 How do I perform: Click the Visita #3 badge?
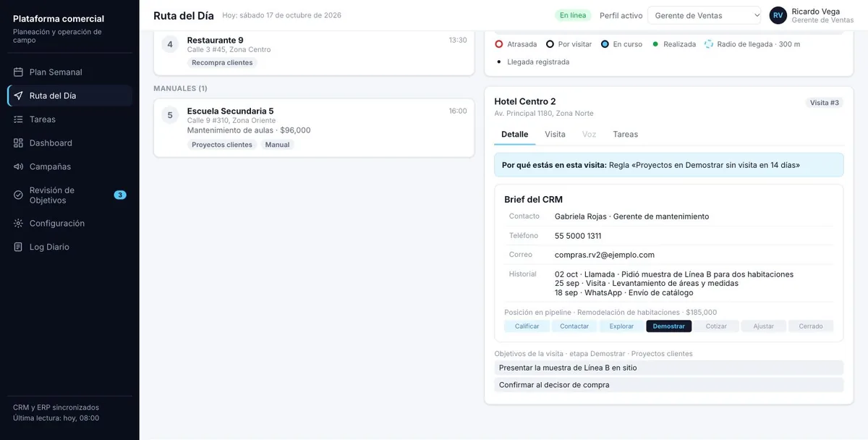[x=825, y=103]
